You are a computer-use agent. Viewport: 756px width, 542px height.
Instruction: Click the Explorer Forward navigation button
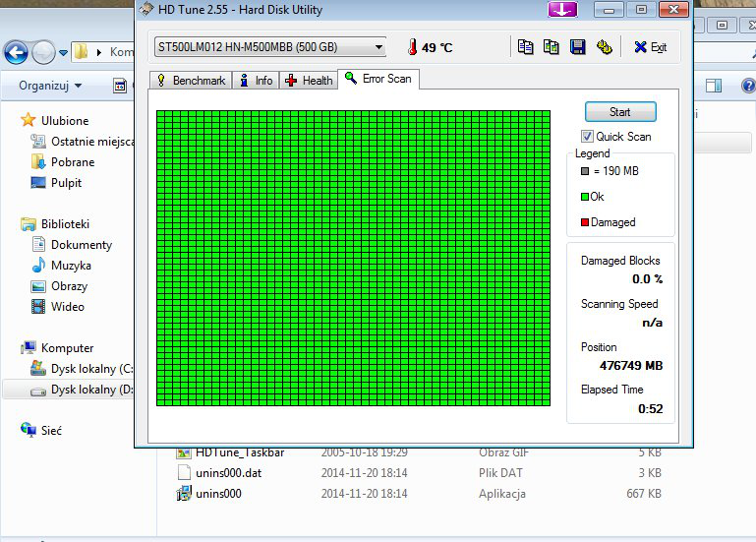click(x=43, y=52)
